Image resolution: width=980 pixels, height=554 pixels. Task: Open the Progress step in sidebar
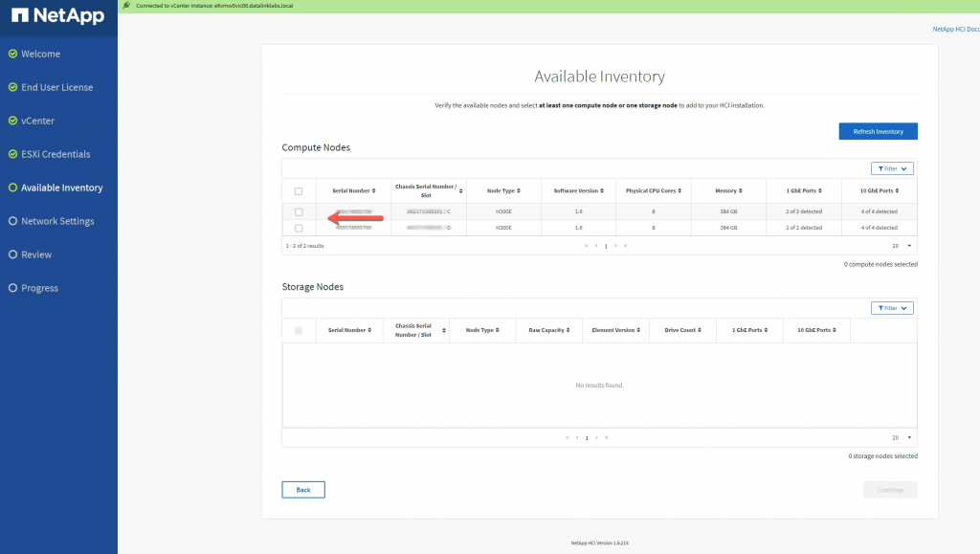[33, 288]
